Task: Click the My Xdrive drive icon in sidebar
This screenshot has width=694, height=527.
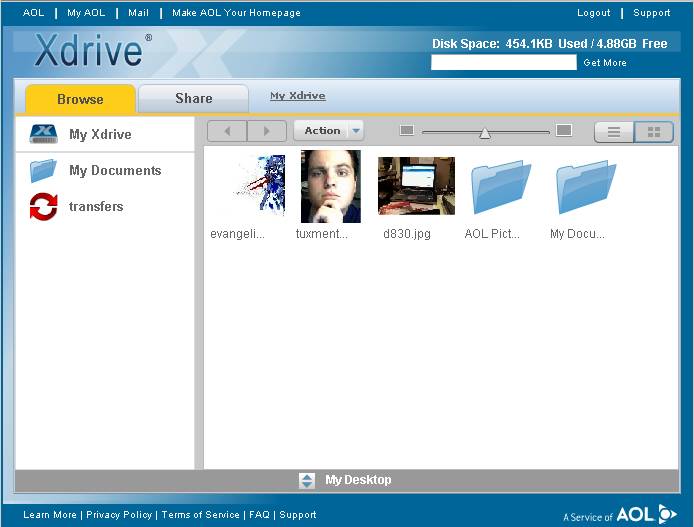Action: tap(44, 134)
